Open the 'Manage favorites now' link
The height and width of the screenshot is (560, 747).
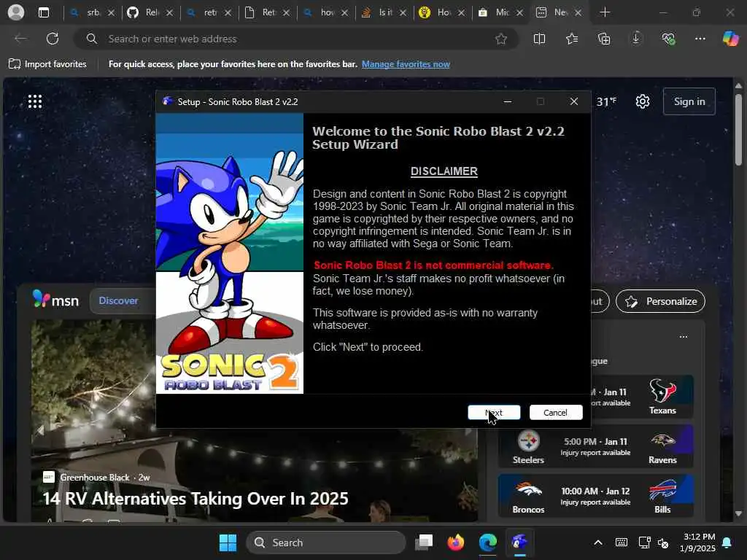click(x=406, y=64)
